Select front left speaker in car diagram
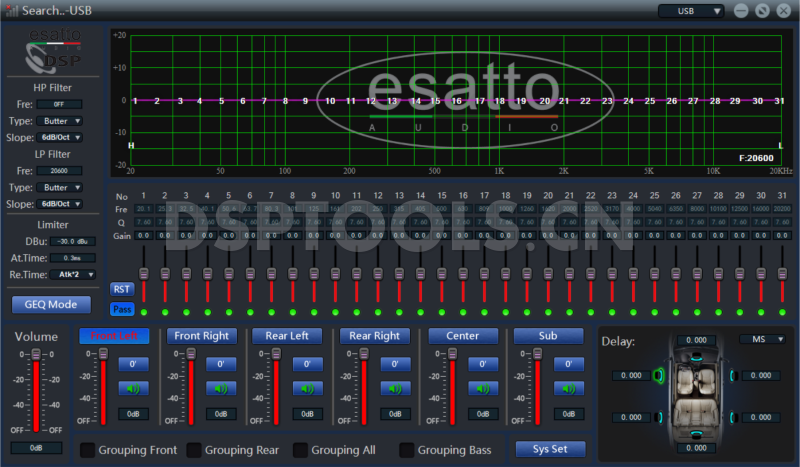Screen dimensions: 800x467 tap(659, 376)
